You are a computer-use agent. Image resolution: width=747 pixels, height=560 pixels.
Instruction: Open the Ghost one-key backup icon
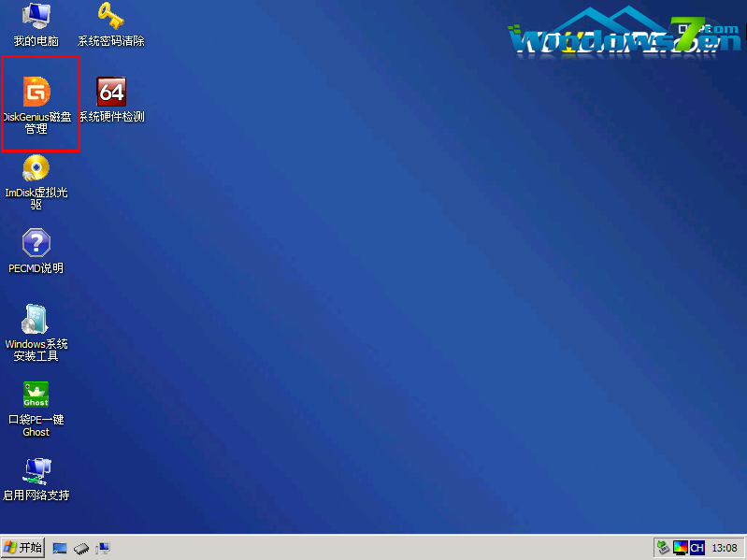(x=36, y=395)
